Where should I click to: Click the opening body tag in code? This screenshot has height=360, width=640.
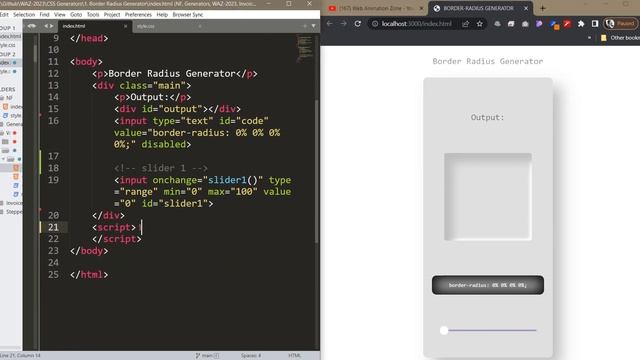point(86,62)
